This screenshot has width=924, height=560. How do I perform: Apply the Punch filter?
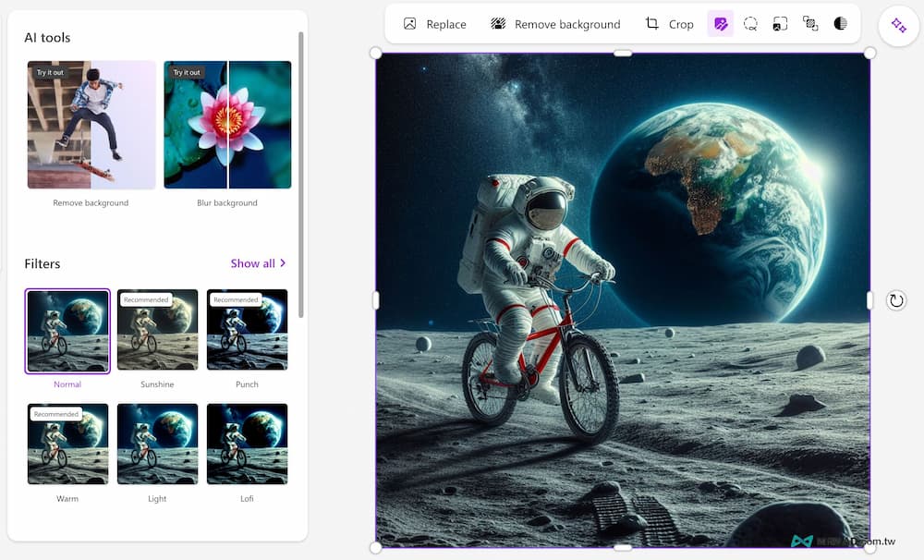click(247, 331)
